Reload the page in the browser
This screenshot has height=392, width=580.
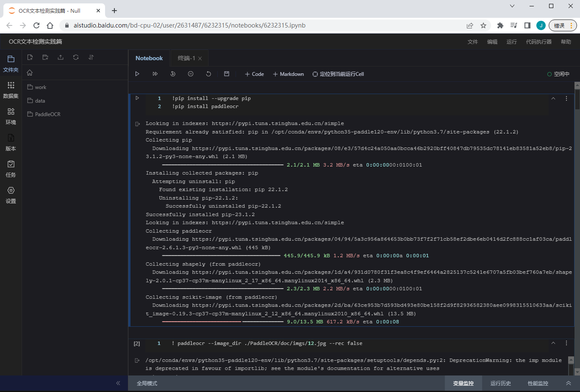(36, 25)
